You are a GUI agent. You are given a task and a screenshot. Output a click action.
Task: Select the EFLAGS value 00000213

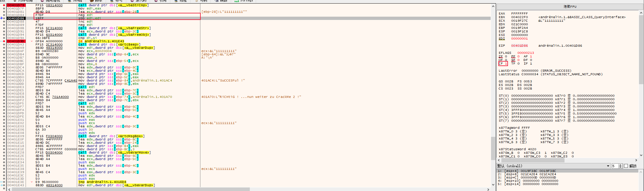pyautogui.click(x=526, y=53)
